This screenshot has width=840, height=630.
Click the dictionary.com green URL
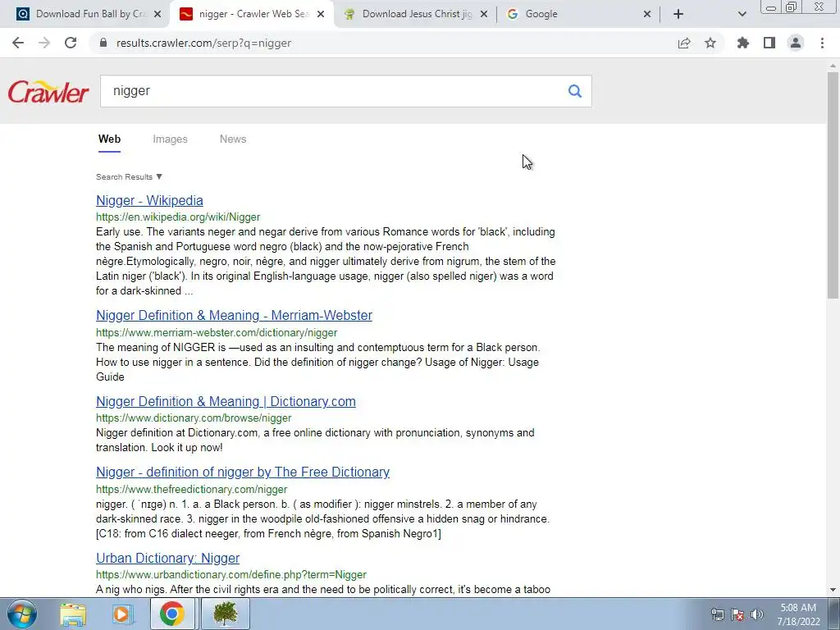click(x=194, y=418)
